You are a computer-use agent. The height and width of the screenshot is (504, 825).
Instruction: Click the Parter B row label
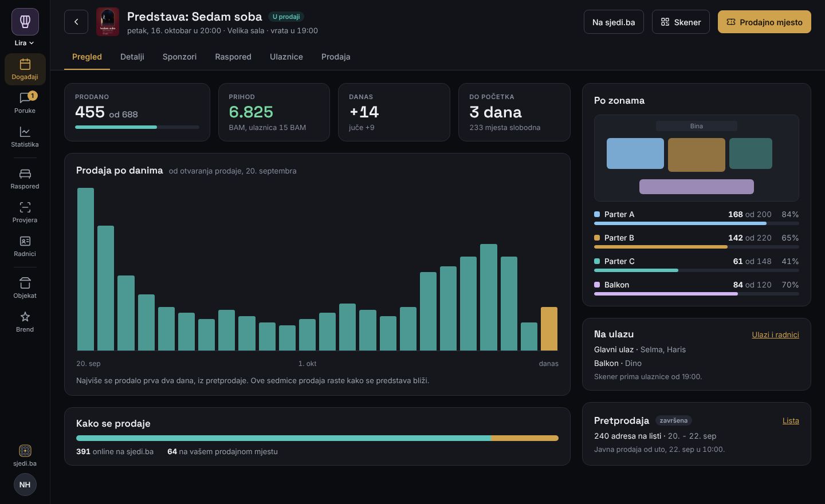[x=619, y=238]
